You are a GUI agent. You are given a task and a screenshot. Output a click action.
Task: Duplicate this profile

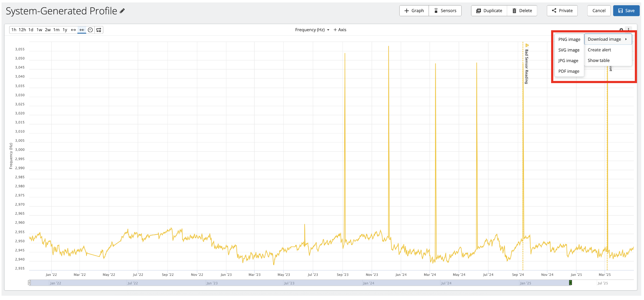click(489, 11)
